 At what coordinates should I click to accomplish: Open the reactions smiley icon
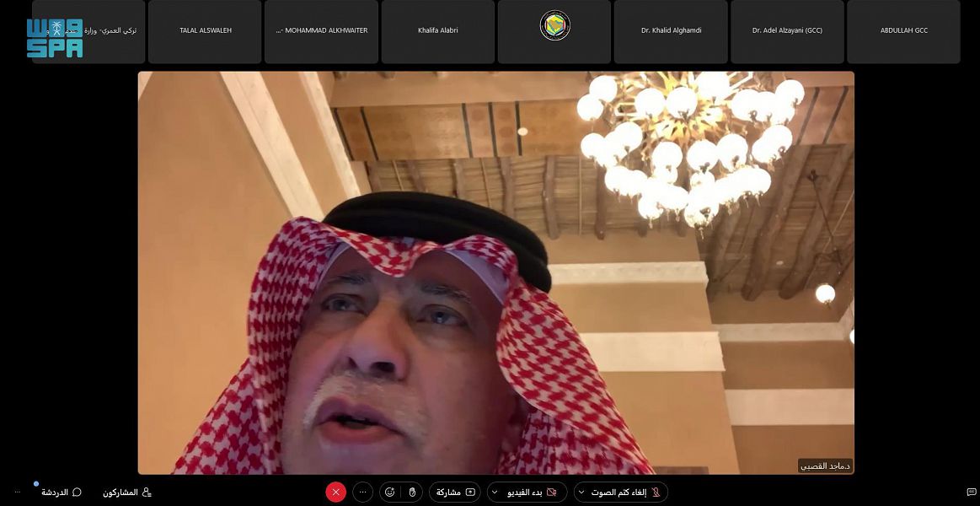click(x=389, y=492)
